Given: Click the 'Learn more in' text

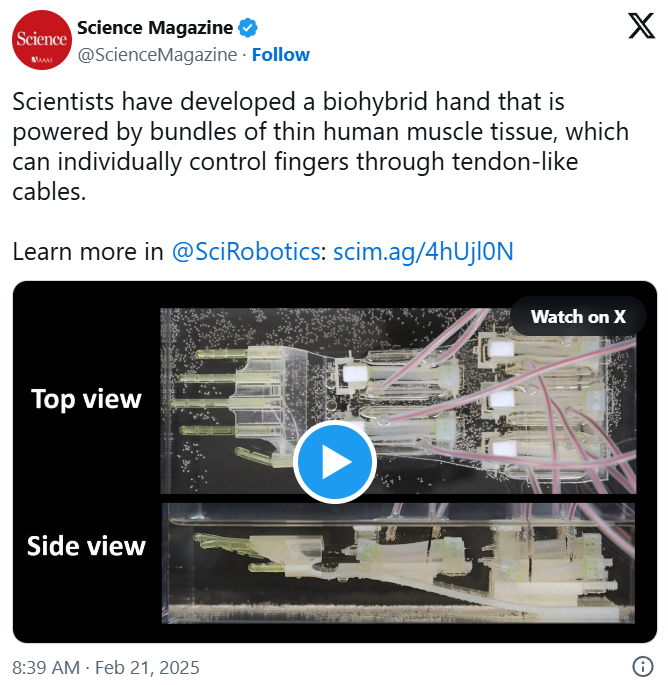Looking at the screenshot, I should pyautogui.click(x=87, y=252).
